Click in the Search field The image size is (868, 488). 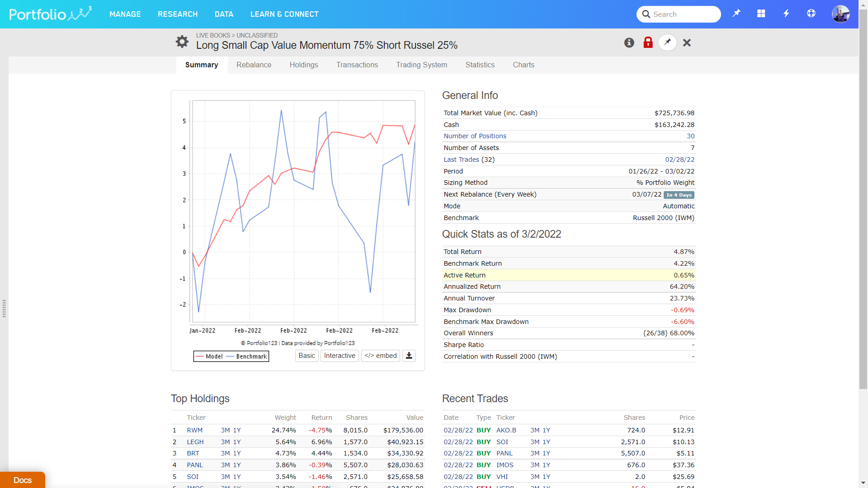684,14
